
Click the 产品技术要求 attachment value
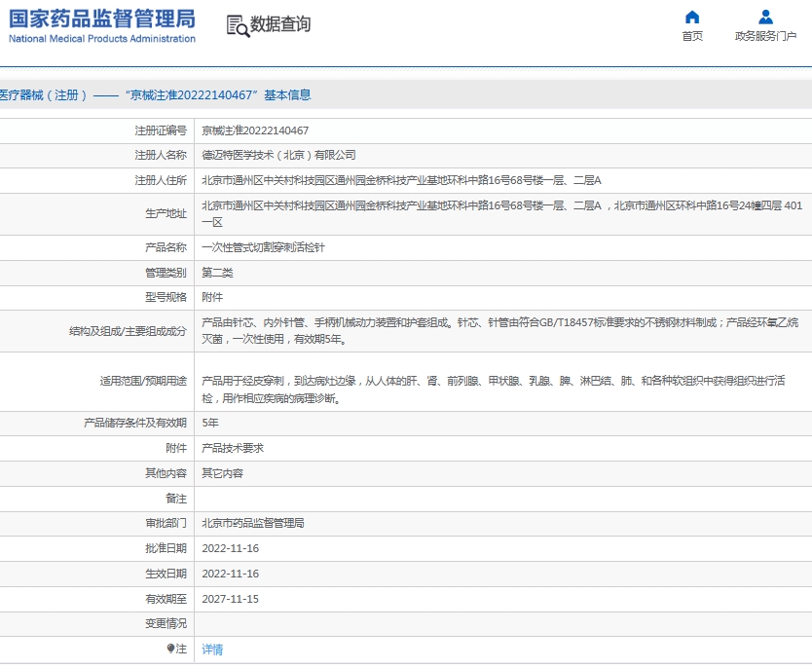233,449
